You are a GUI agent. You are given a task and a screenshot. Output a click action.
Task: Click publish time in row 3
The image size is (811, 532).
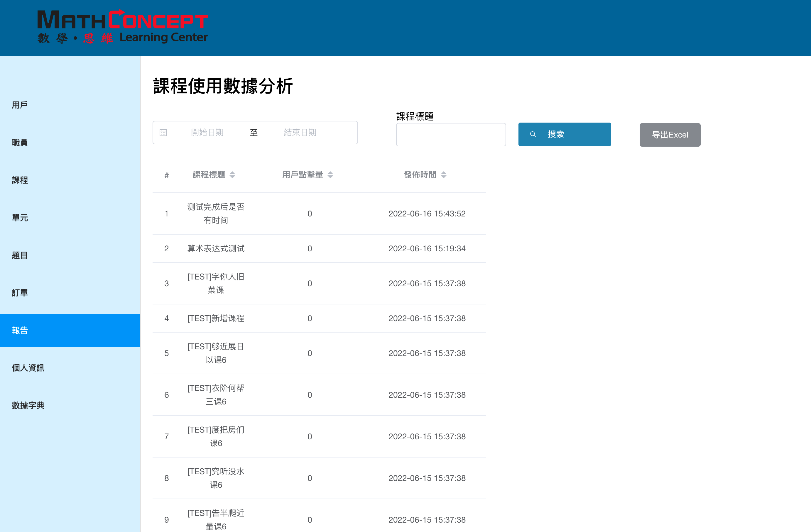pyautogui.click(x=427, y=283)
